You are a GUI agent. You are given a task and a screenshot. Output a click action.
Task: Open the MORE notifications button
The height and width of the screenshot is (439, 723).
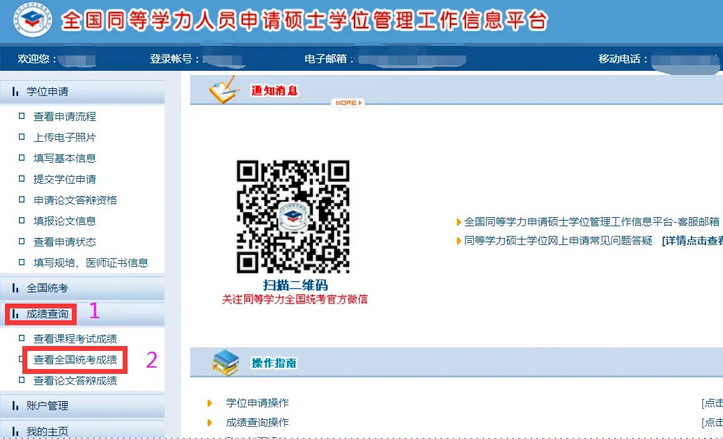tap(348, 103)
